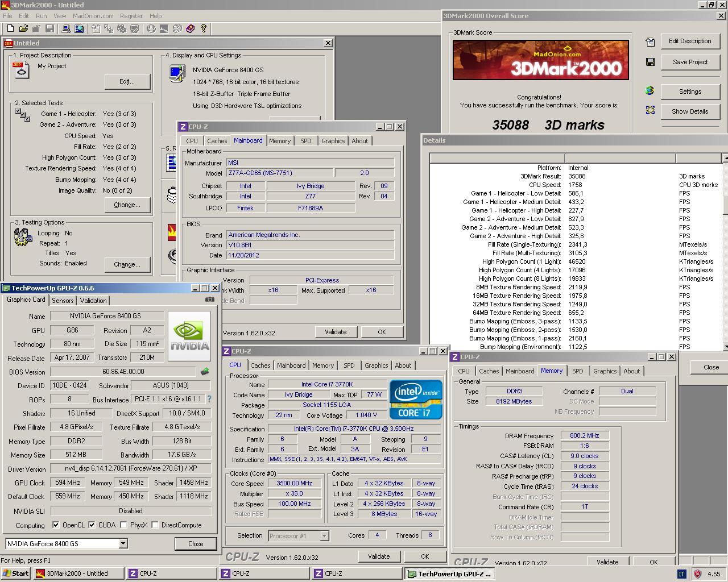Screen dimensions: 728x582
Task: Click Save Project button
Action: point(690,62)
